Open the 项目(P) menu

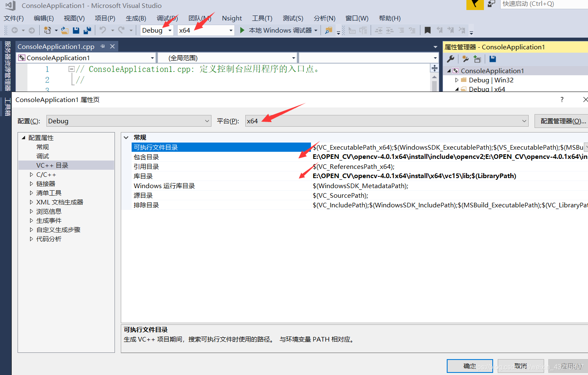pyautogui.click(x=105, y=18)
